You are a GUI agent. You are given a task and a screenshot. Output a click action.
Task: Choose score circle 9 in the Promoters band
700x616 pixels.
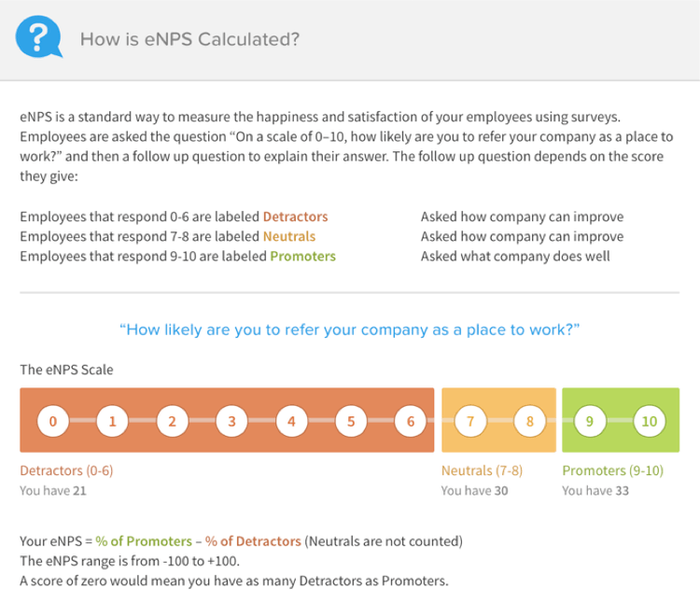(x=590, y=421)
